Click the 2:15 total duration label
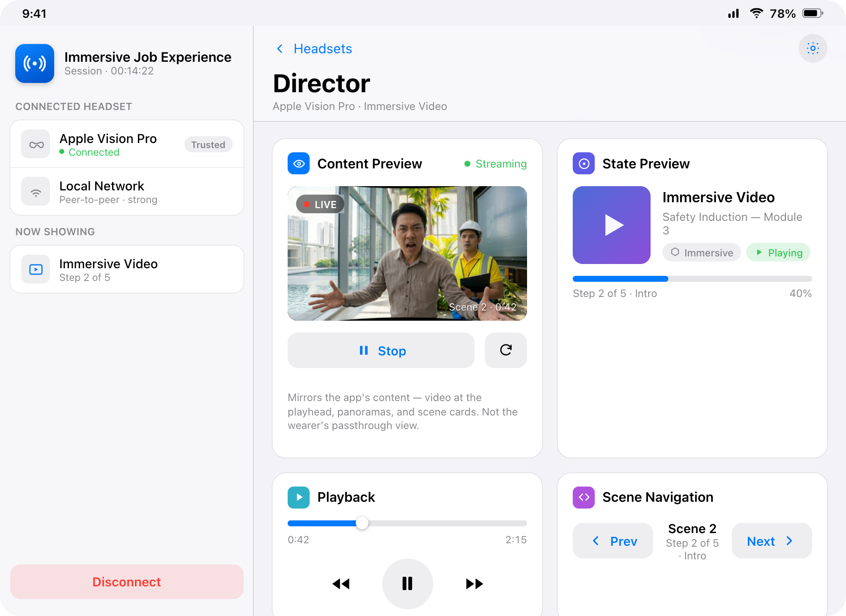Image resolution: width=846 pixels, height=616 pixels. 516,540
